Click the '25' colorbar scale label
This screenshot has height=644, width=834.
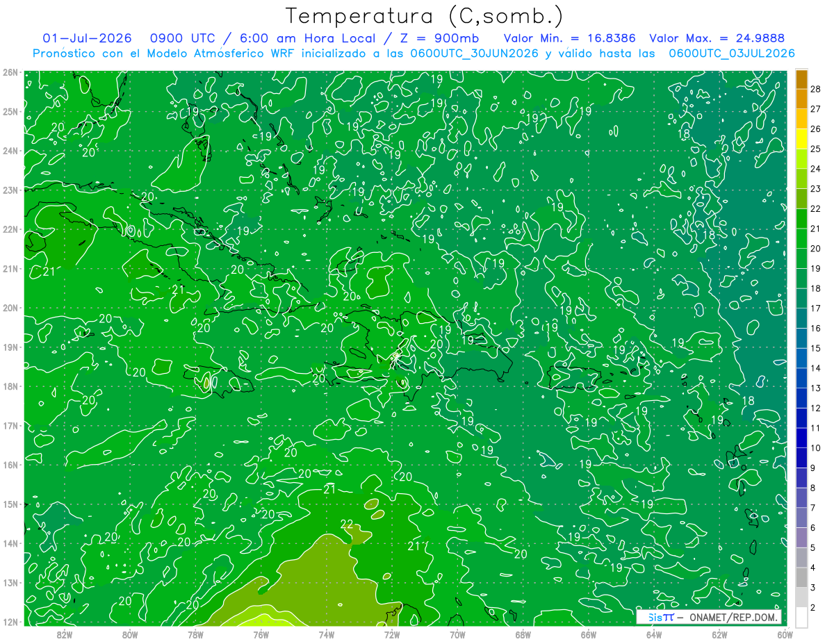[x=816, y=149]
